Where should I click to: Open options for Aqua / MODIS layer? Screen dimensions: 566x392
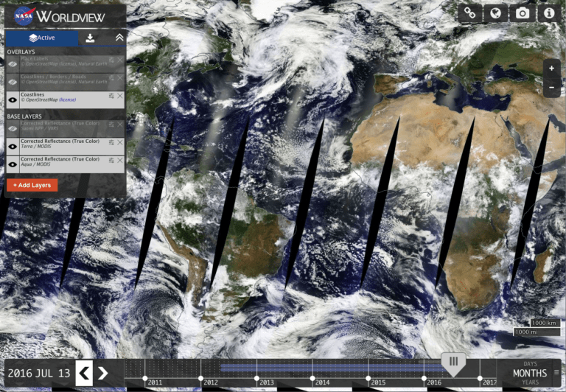[x=111, y=160]
